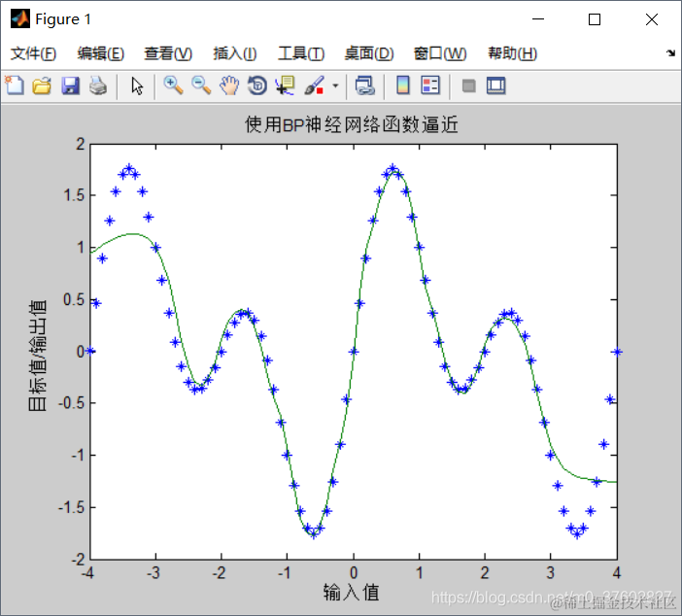
Task: Click the Hide Plot Tools icon
Action: point(468,86)
